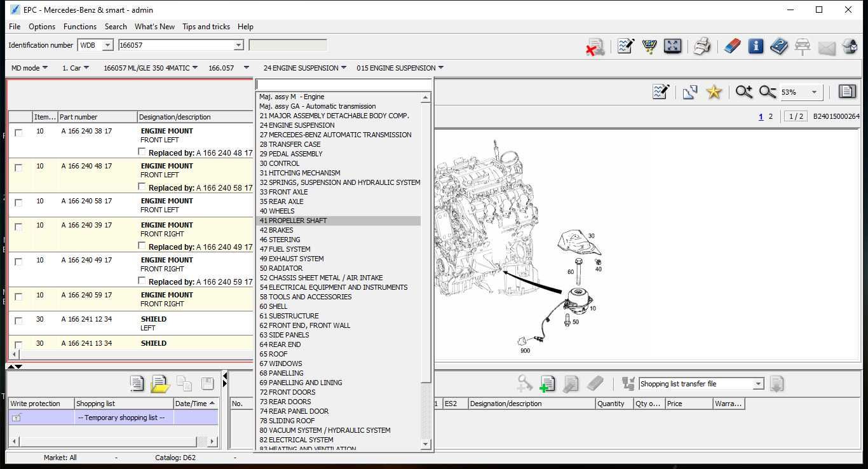The image size is (868, 469).
Task: Open the 015 ENGINE SUSPENSION subgroup dropdown
Action: [x=400, y=68]
